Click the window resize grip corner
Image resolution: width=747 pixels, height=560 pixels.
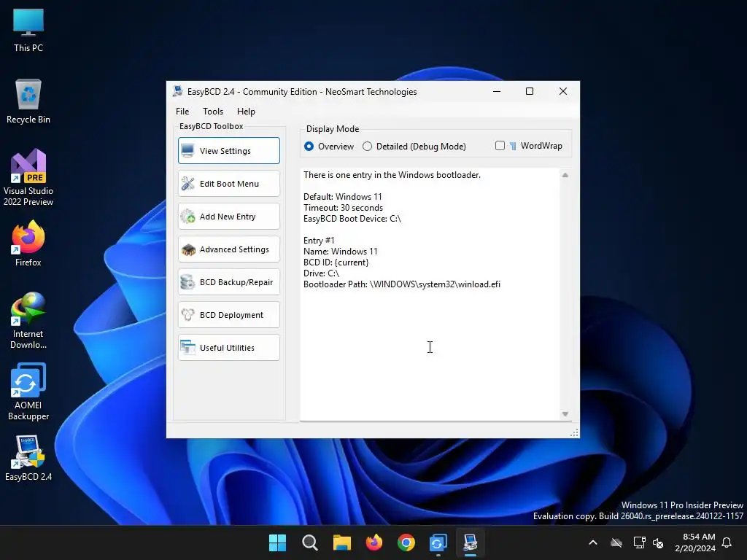575,432
